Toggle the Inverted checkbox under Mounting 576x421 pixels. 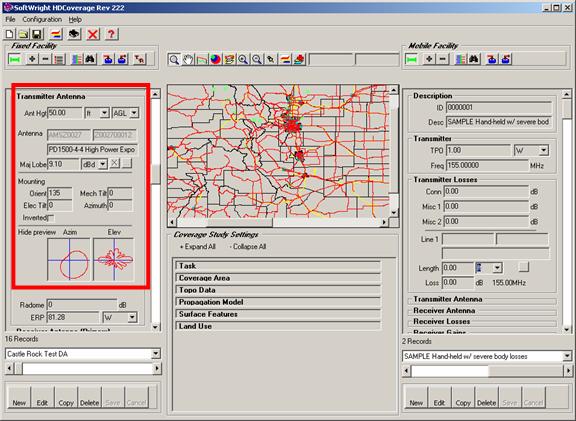(x=51, y=218)
